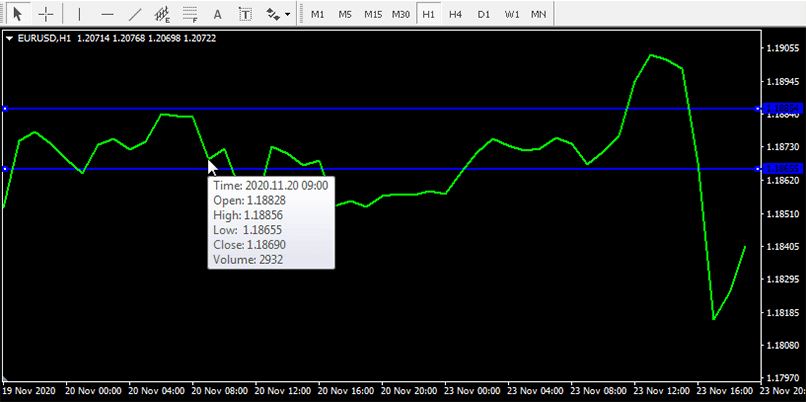Switch to M15 timeframe
The image size is (806, 402).
point(372,14)
